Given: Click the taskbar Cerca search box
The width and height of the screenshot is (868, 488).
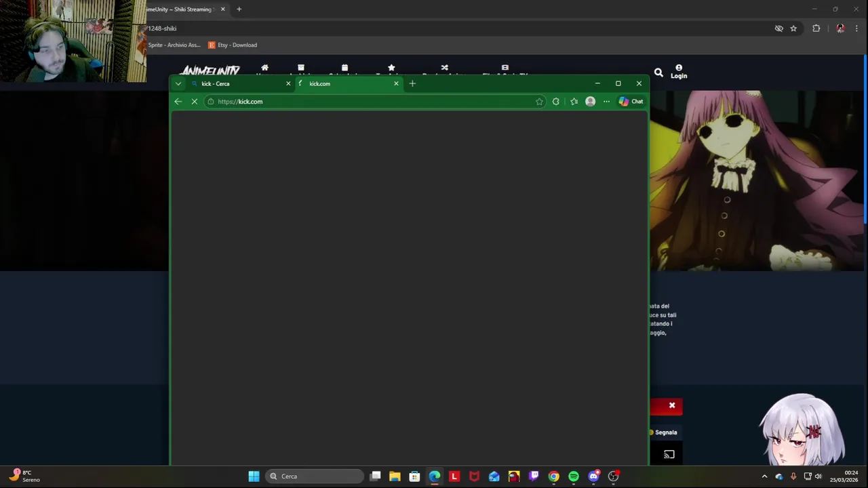Looking at the screenshot, I should (315, 476).
